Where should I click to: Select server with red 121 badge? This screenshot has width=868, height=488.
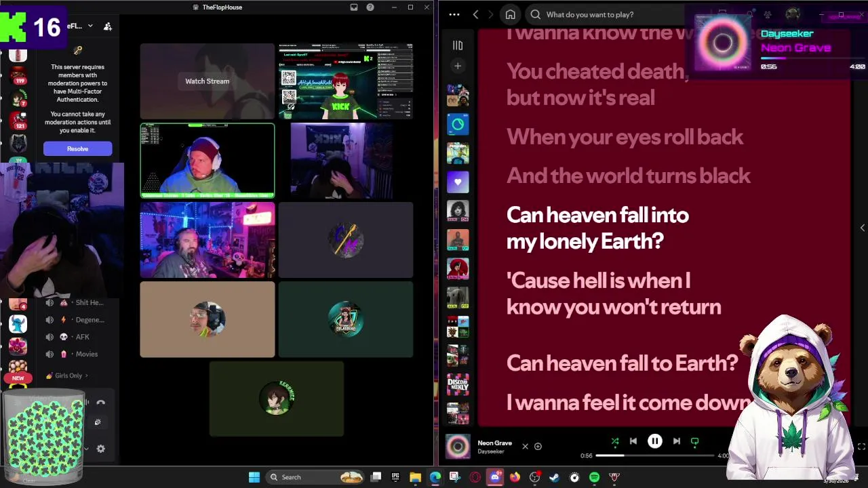point(18,120)
